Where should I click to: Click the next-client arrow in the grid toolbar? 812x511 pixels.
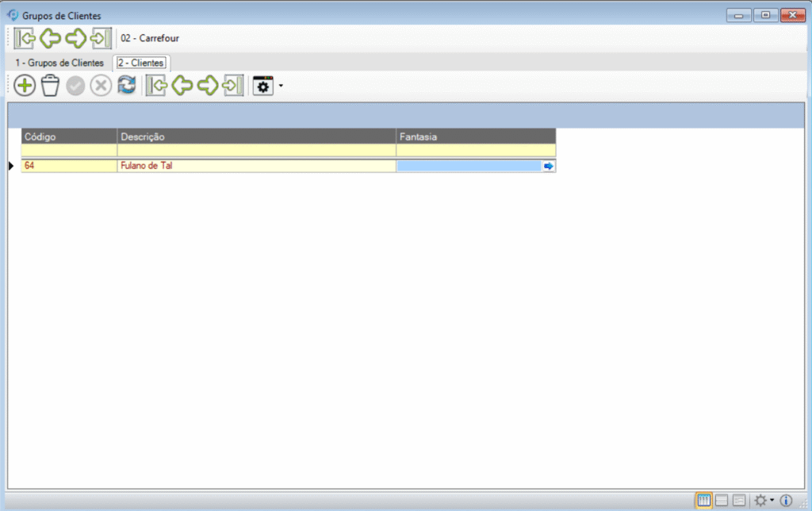tap(208, 86)
